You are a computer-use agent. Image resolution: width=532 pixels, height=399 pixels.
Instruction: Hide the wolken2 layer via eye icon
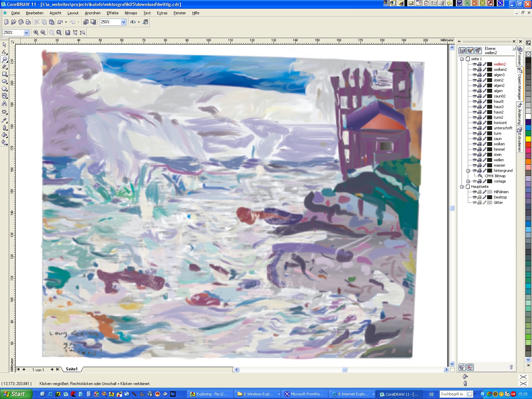474,69
